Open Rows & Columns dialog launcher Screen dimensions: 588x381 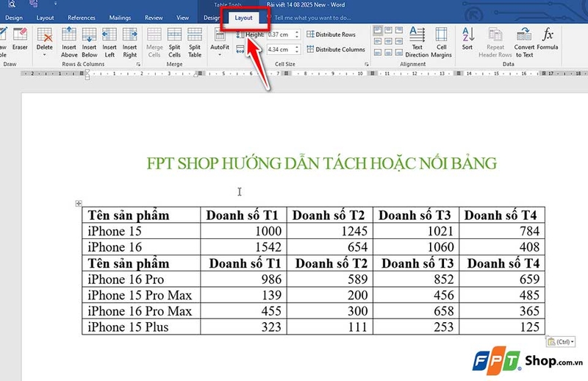pyautogui.click(x=138, y=64)
